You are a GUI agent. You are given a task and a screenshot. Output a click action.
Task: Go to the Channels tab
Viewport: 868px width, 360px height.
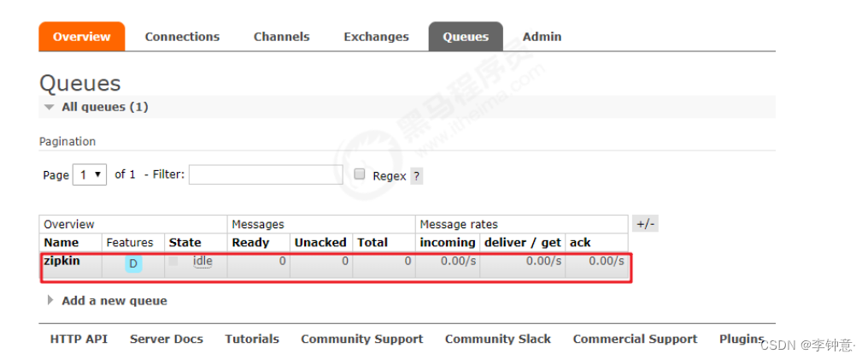tap(281, 37)
